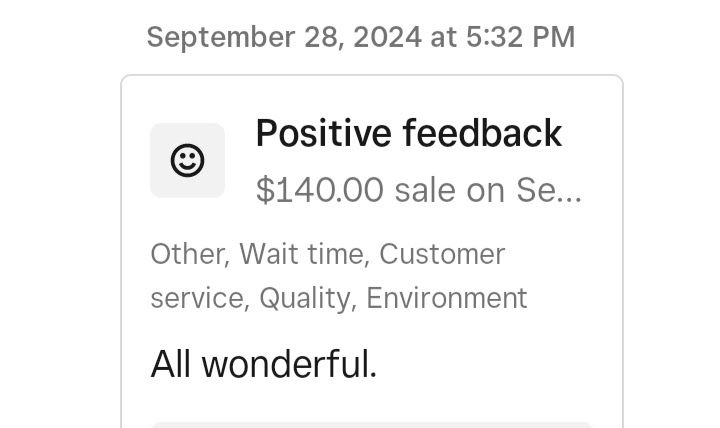720x428 pixels.
Task: Click the smiley face feedback icon
Action: [187, 160]
